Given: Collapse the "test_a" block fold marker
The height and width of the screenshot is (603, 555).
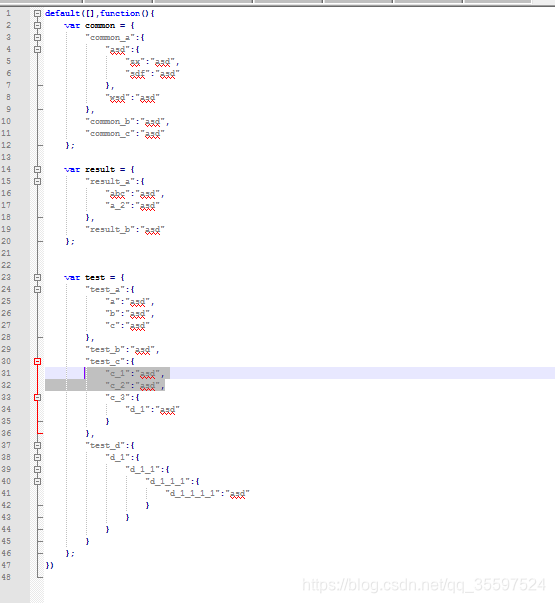Looking at the screenshot, I should [x=37, y=289].
